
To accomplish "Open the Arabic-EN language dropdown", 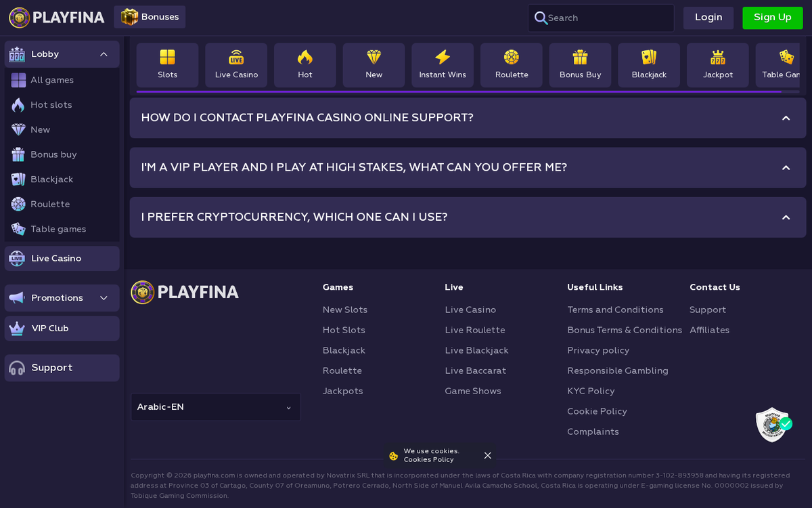I will click(216, 407).
